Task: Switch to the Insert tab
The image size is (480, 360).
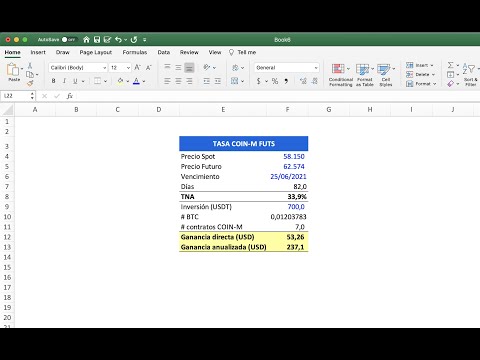Action: click(38, 52)
